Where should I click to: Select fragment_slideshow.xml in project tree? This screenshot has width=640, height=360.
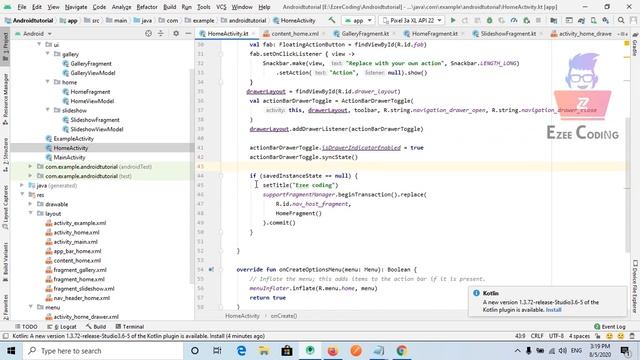tap(84, 288)
